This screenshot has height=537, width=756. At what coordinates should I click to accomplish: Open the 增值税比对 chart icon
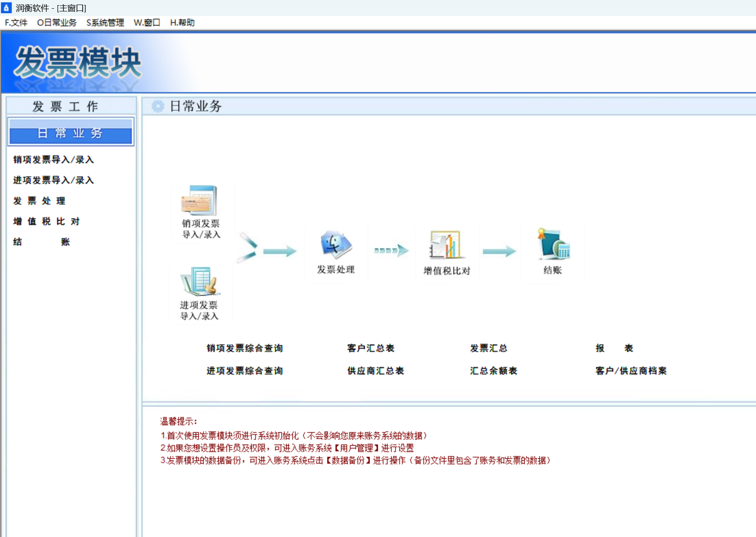tap(446, 245)
